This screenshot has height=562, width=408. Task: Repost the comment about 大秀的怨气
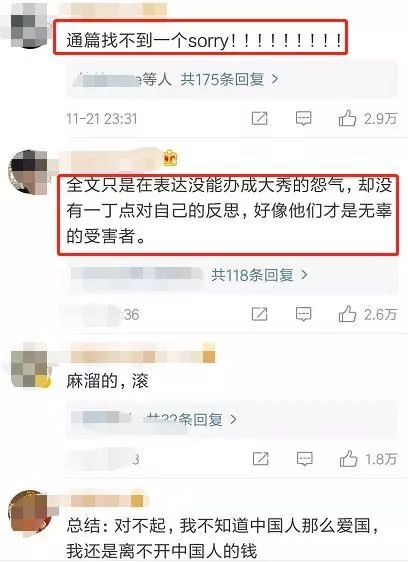click(260, 314)
